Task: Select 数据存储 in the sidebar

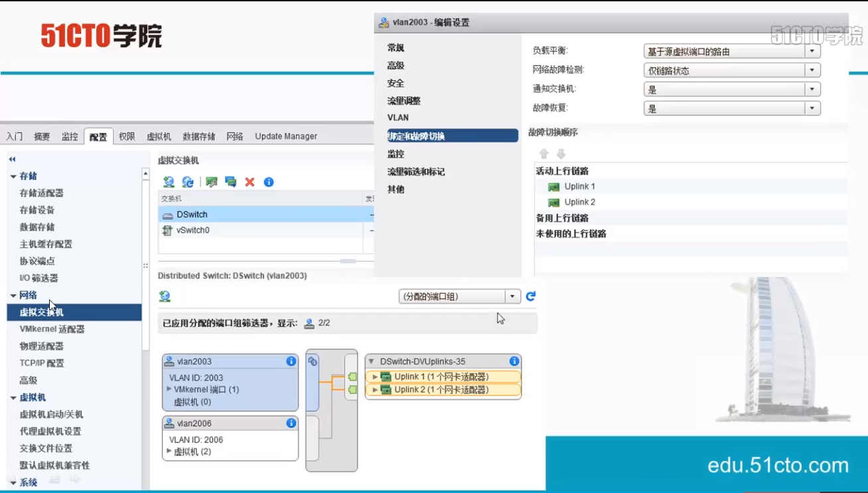Action: [x=37, y=227]
